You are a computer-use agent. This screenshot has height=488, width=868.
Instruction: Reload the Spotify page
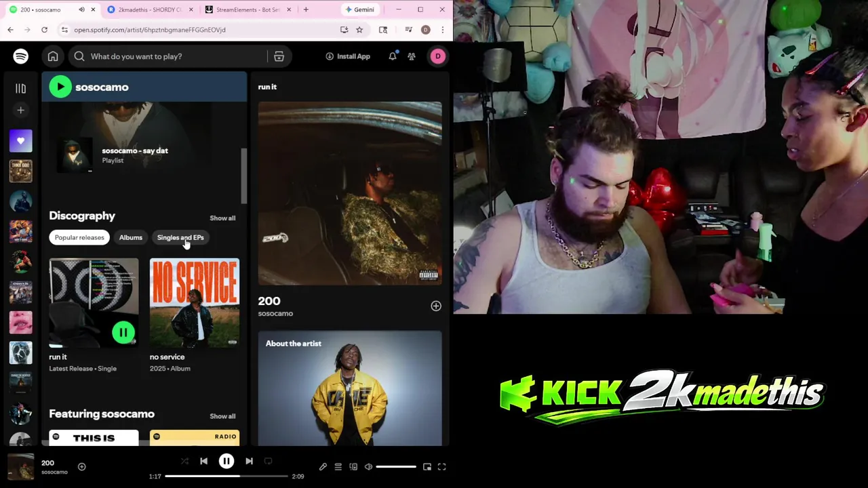44,30
